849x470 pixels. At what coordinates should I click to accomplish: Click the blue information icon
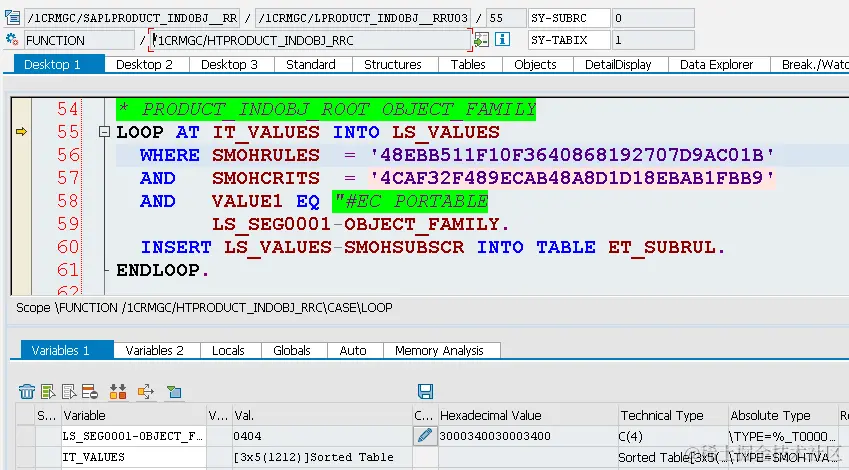coord(502,40)
